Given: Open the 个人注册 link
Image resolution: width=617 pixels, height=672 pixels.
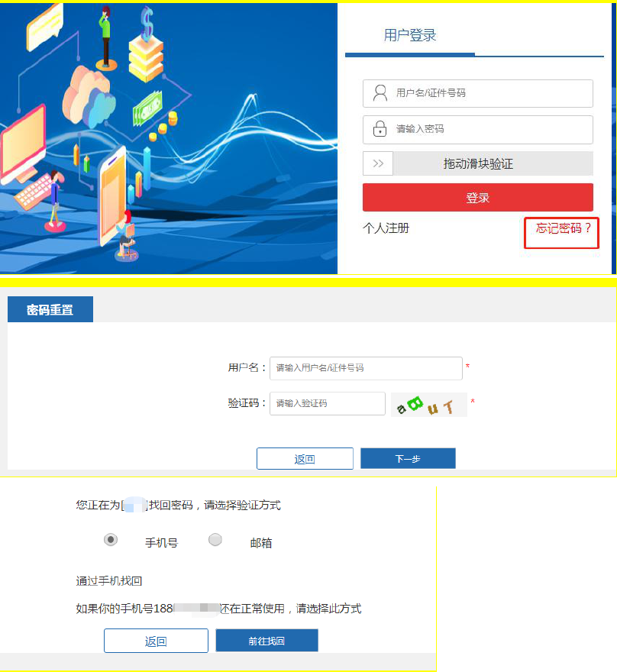Looking at the screenshot, I should tap(386, 228).
